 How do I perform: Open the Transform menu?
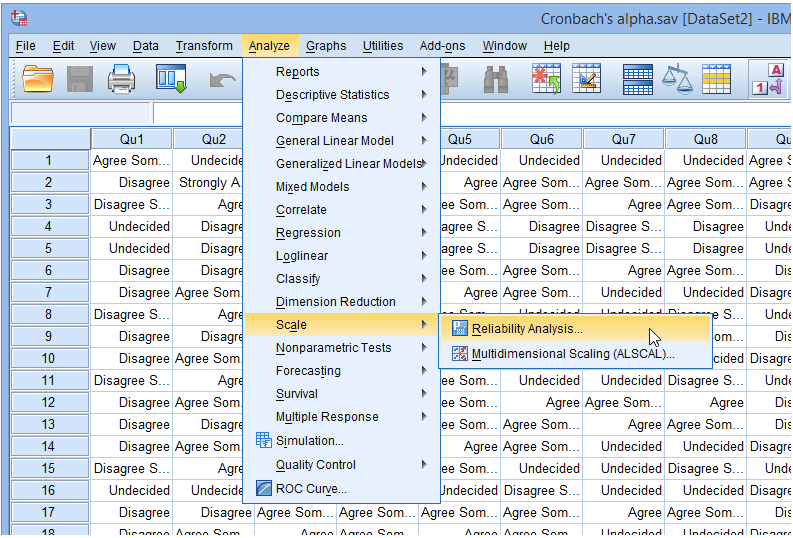(204, 46)
